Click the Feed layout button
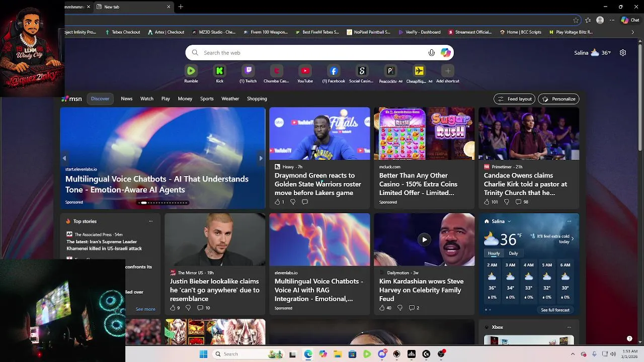The width and height of the screenshot is (644, 362). (515, 99)
